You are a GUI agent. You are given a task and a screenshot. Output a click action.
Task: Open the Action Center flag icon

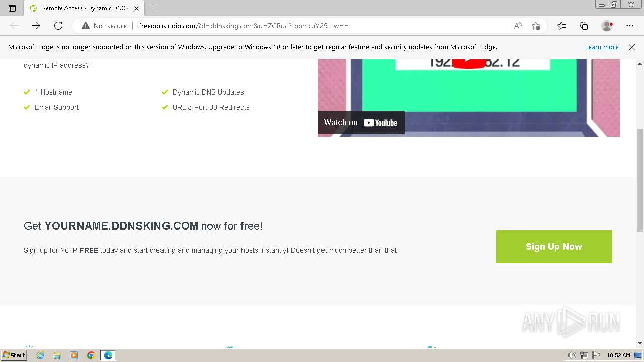(x=595, y=355)
